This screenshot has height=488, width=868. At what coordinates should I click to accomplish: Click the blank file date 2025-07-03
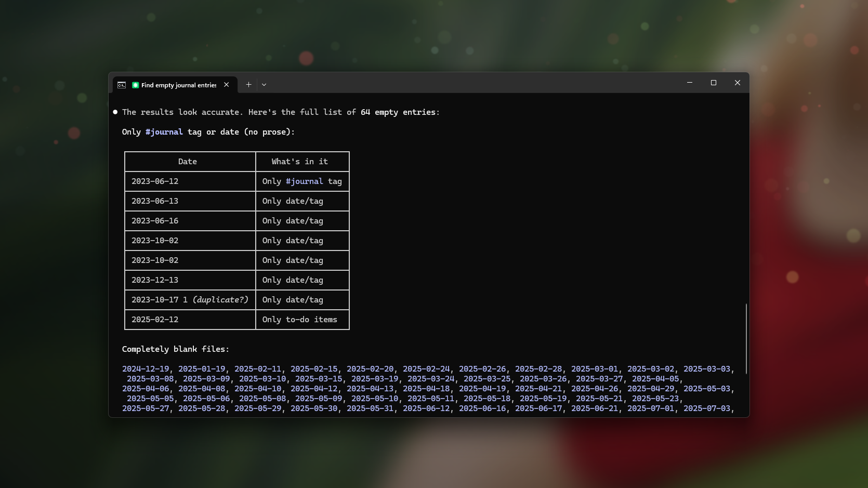(707, 408)
